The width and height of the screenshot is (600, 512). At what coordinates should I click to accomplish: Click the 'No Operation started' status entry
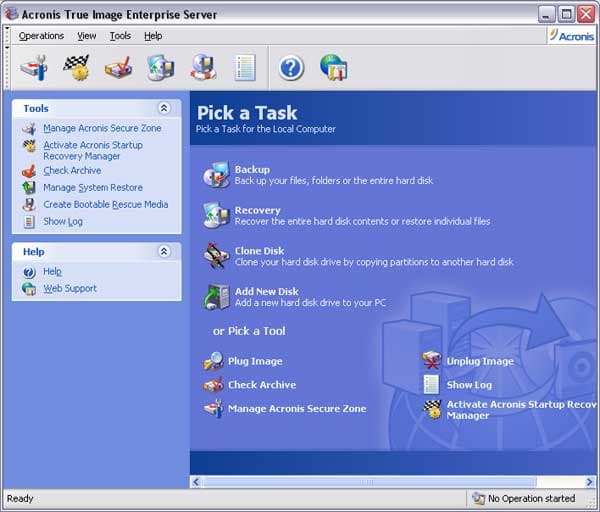(532, 499)
